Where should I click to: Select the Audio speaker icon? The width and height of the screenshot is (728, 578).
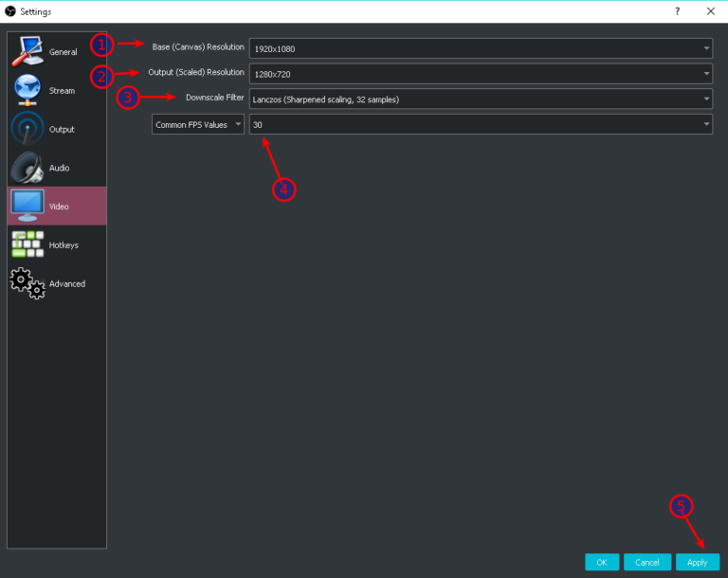point(27,168)
